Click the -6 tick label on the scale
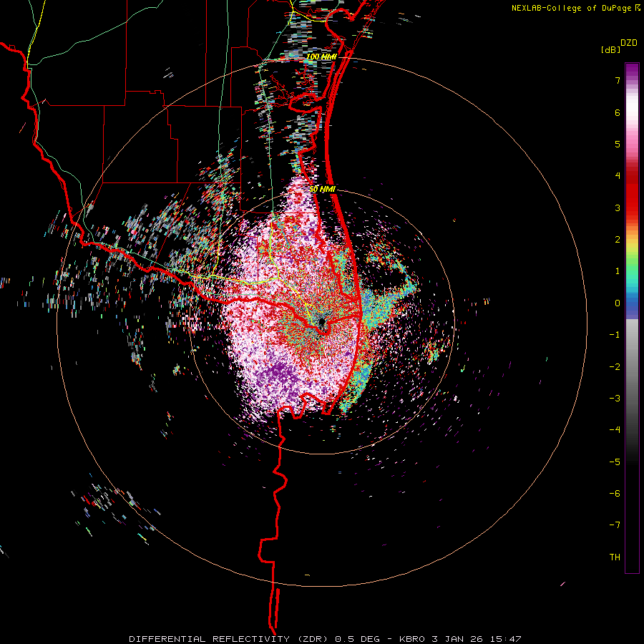 pyautogui.click(x=615, y=494)
